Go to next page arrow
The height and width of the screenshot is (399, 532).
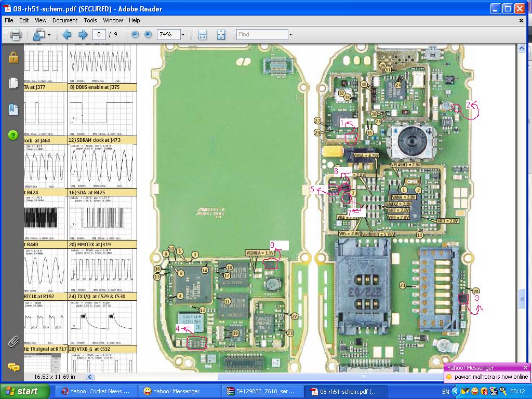coord(83,35)
